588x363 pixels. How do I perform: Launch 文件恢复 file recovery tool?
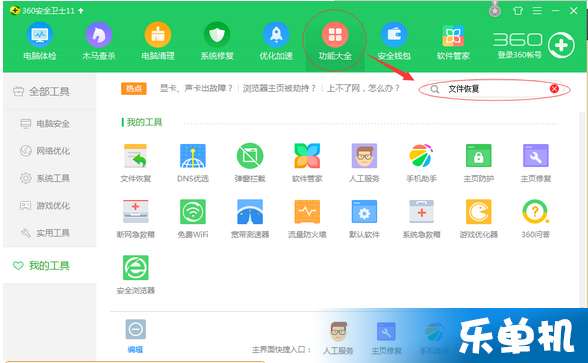[x=135, y=156]
